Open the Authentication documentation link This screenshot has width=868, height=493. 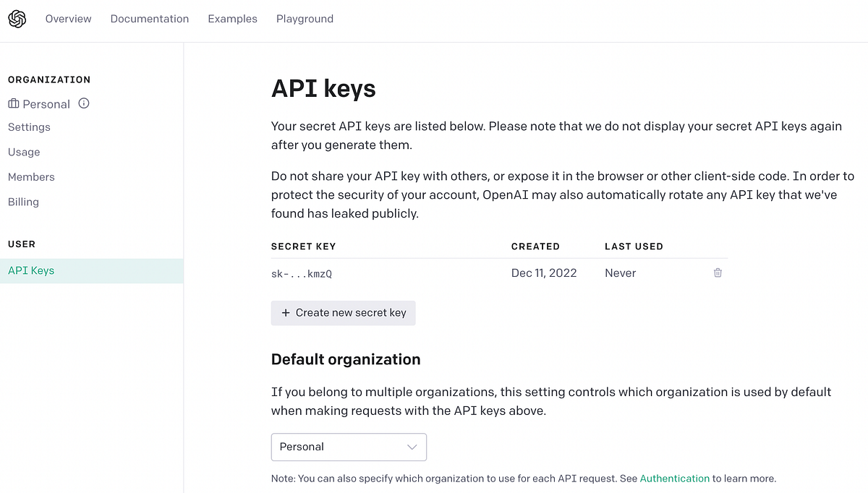(674, 479)
